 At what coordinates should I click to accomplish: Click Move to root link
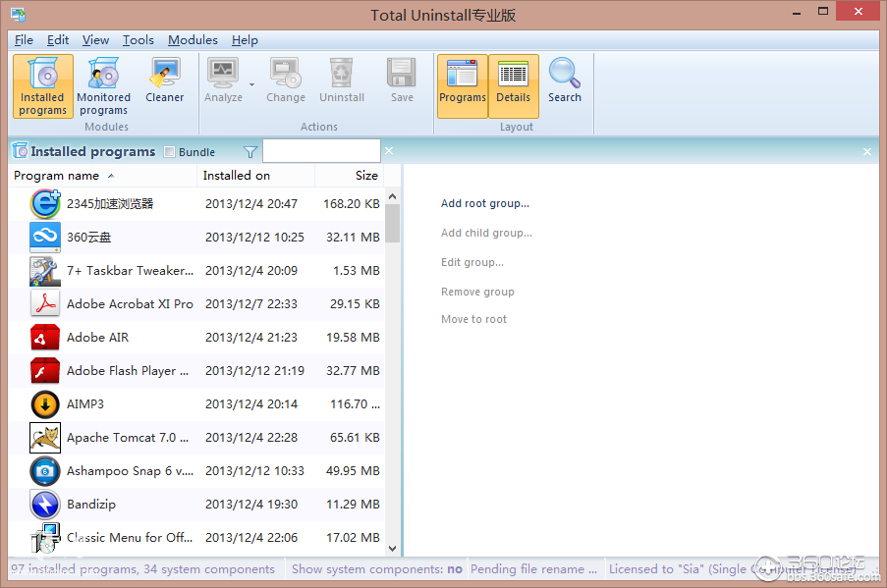pos(474,319)
